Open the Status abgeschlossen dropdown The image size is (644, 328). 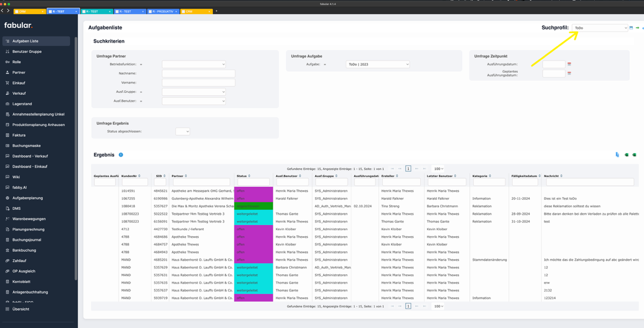click(x=183, y=130)
